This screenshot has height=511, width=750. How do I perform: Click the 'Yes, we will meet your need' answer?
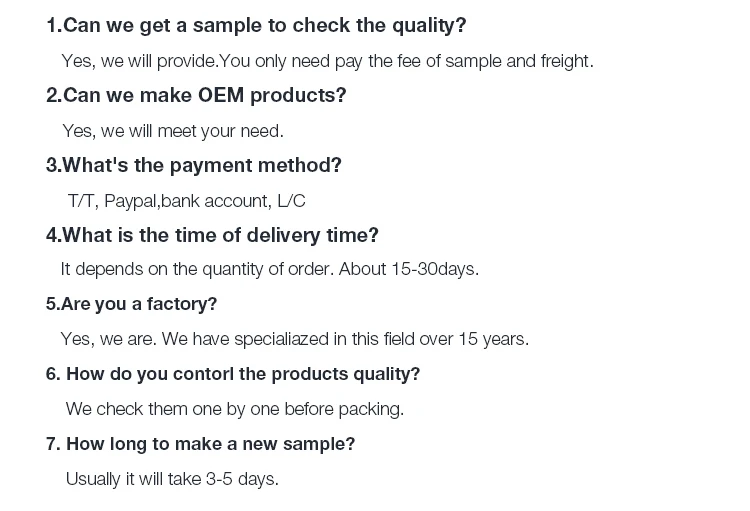(x=173, y=131)
